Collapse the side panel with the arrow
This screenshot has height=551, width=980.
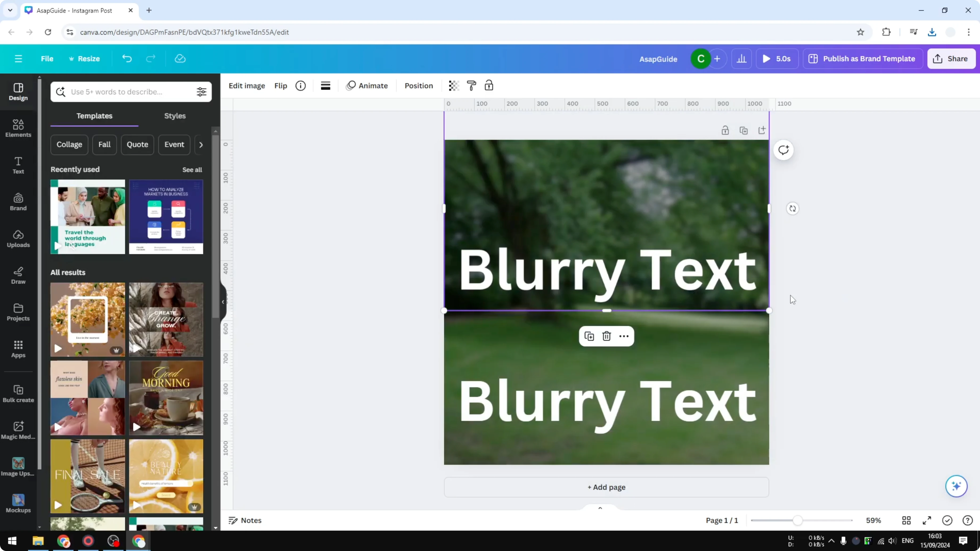pyautogui.click(x=223, y=302)
